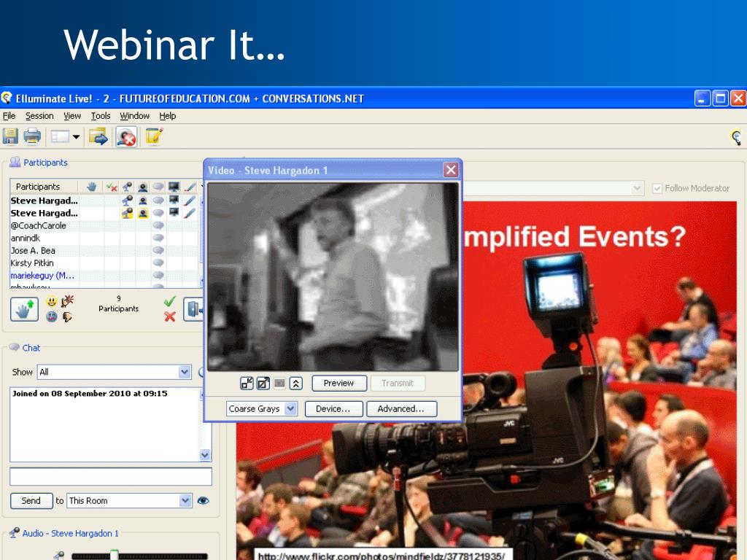This screenshot has height=560, width=747.
Task: Open the Notes icon in toolbar
Action: 154,136
